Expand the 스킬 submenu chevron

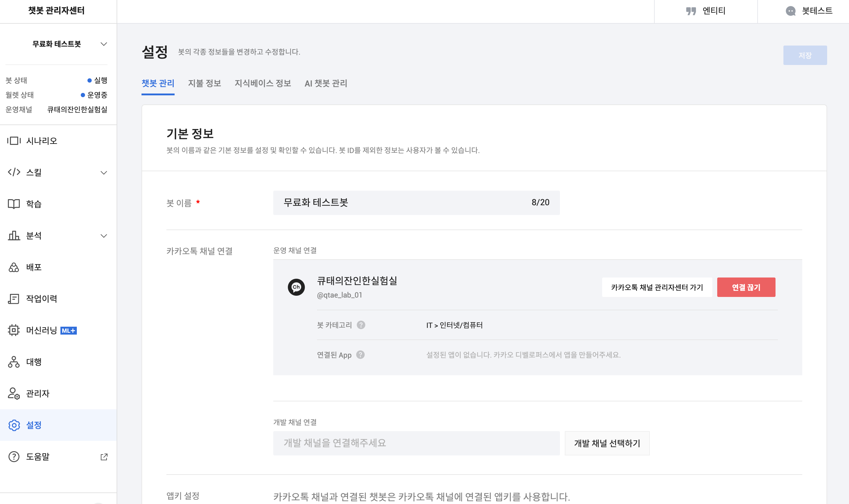click(104, 172)
